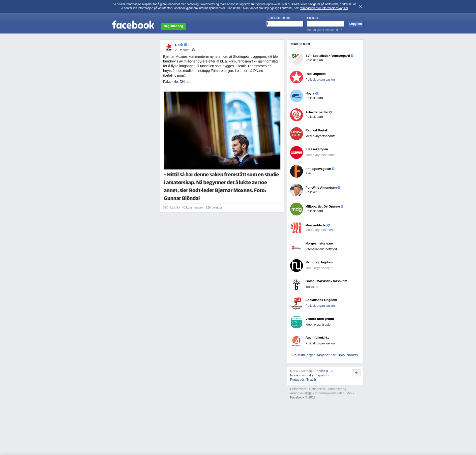The width and height of the screenshot is (476, 455).
Task: Open the Radikal Portal page name
Action: point(316,130)
